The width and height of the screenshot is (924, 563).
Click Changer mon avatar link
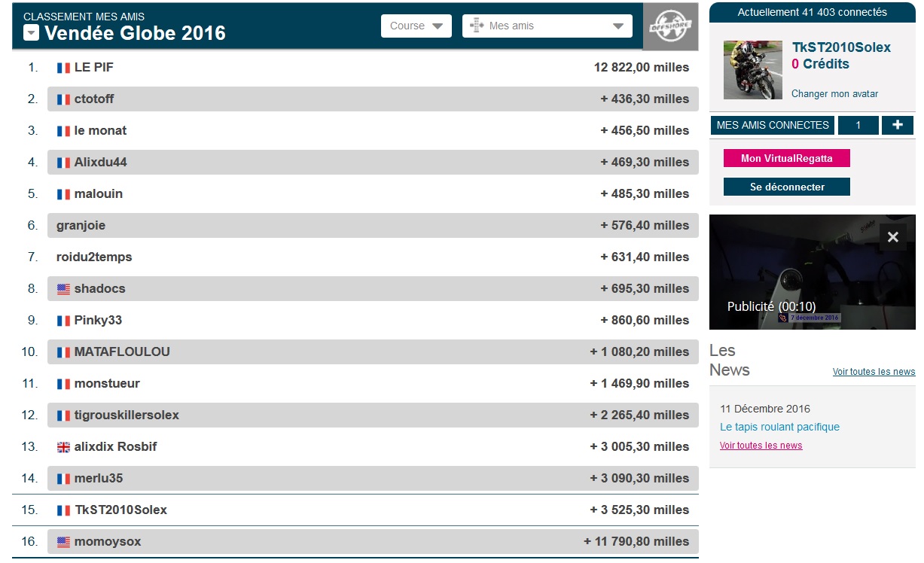[834, 94]
